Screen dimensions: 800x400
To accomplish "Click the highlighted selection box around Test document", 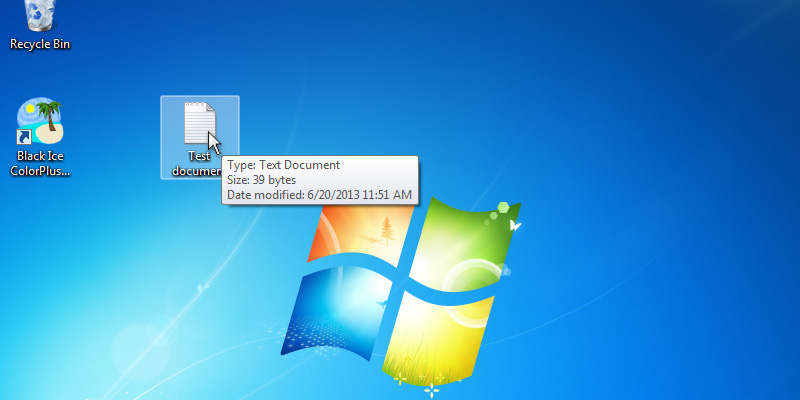I will (170, 110).
